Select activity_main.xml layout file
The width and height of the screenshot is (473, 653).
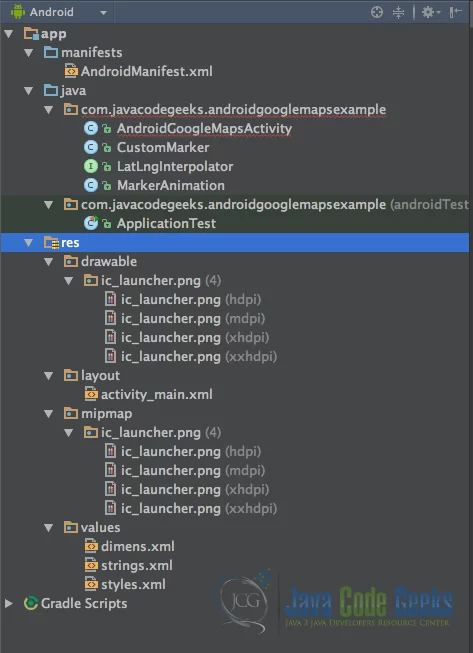tap(157, 394)
